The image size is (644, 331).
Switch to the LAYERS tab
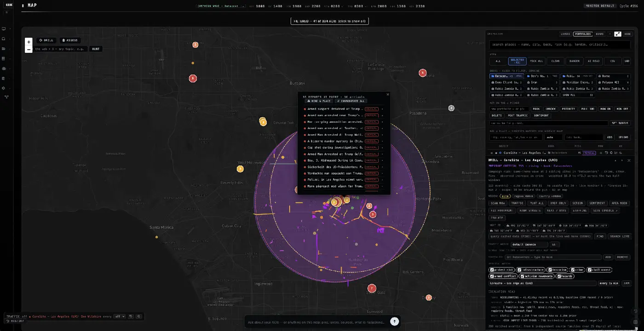pyautogui.click(x=565, y=34)
